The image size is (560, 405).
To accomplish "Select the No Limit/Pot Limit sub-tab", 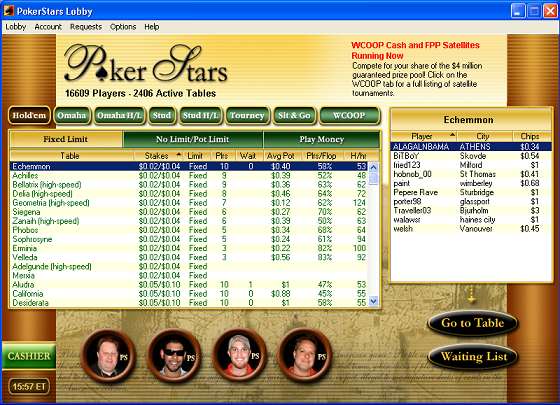I will pyautogui.click(x=192, y=139).
